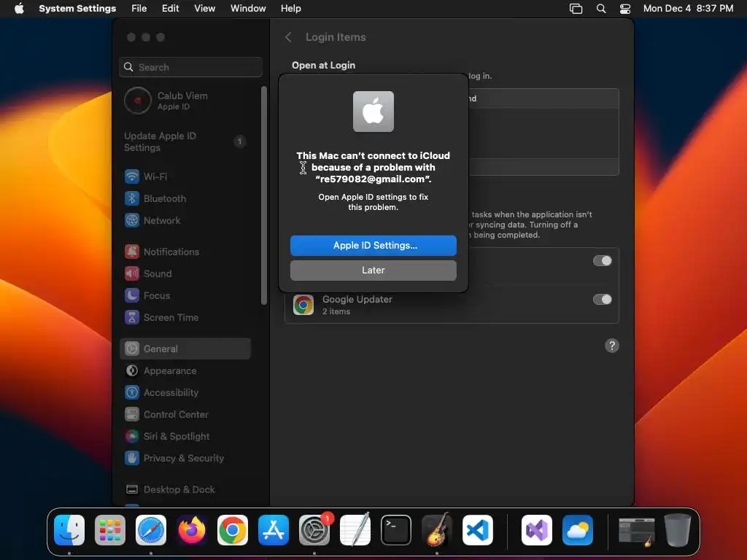Open Desktop & Dock settings
The height and width of the screenshot is (560, 747).
[x=185, y=490]
